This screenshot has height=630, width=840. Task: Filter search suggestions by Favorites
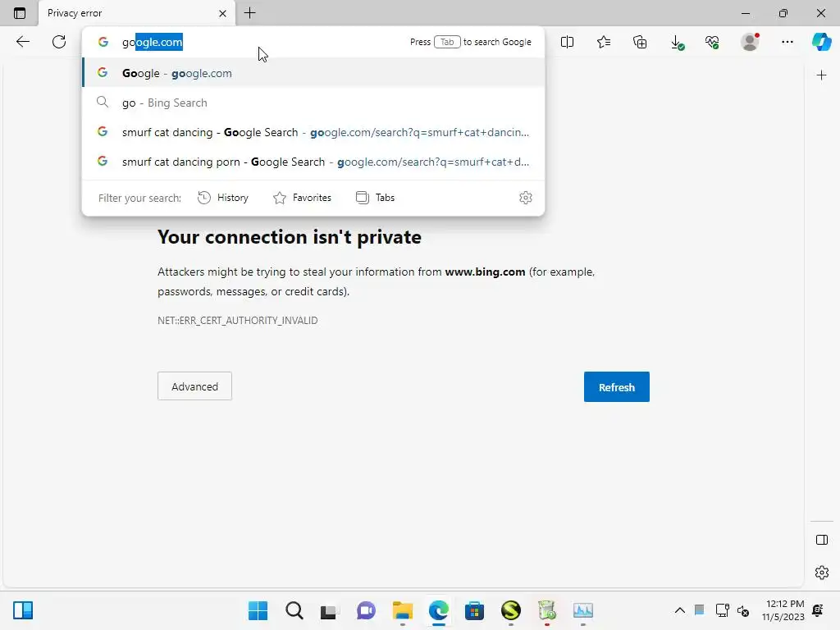[302, 198]
